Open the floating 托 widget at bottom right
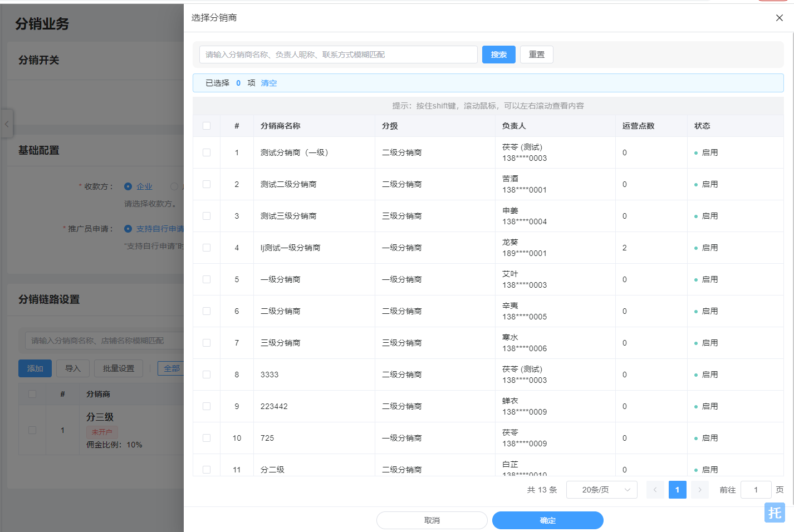Screen dimensions: 794x532 click(x=774, y=513)
